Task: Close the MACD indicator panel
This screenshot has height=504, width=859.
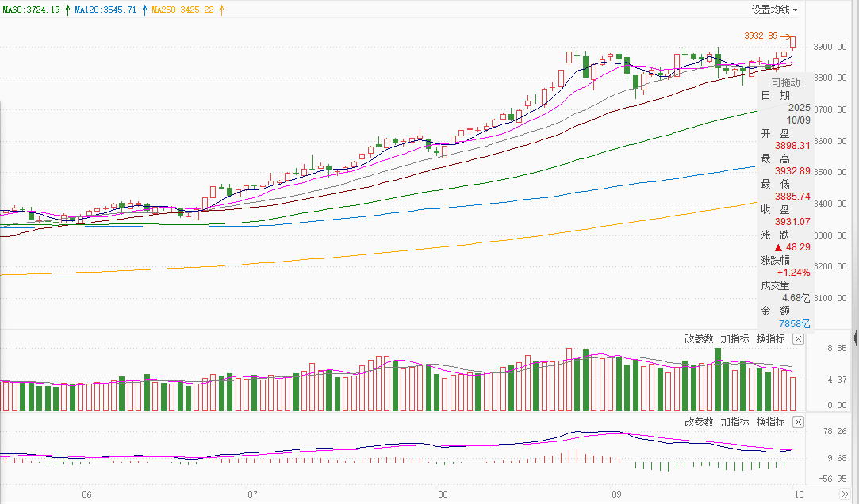Action: [798, 422]
